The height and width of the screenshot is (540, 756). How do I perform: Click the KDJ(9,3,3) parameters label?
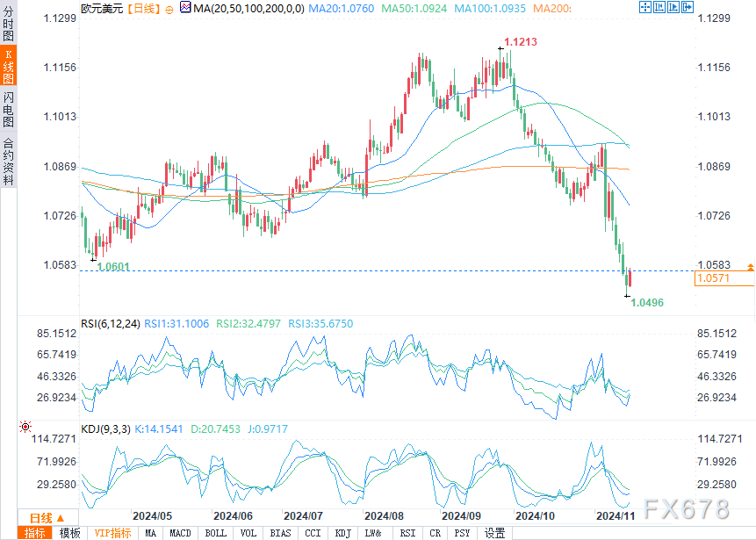[x=105, y=429]
